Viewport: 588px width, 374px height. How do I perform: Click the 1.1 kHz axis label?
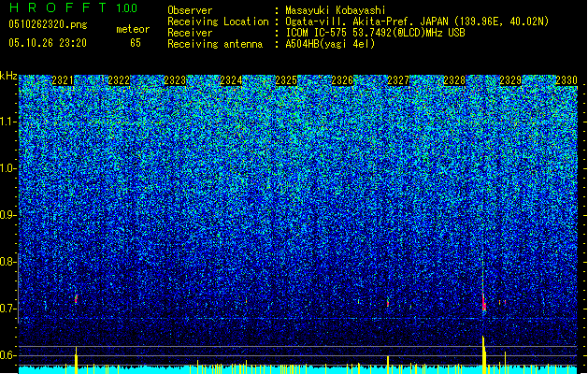8,122
